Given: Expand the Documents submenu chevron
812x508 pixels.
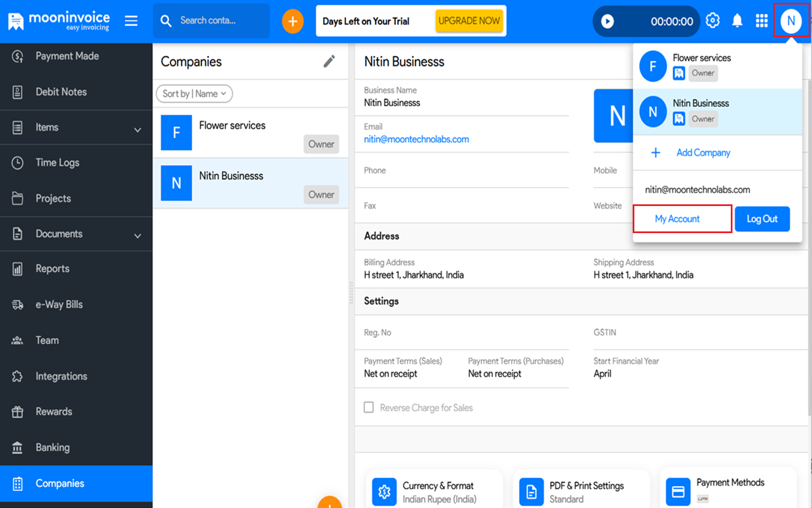Looking at the screenshot, I should tap(138, 235).
